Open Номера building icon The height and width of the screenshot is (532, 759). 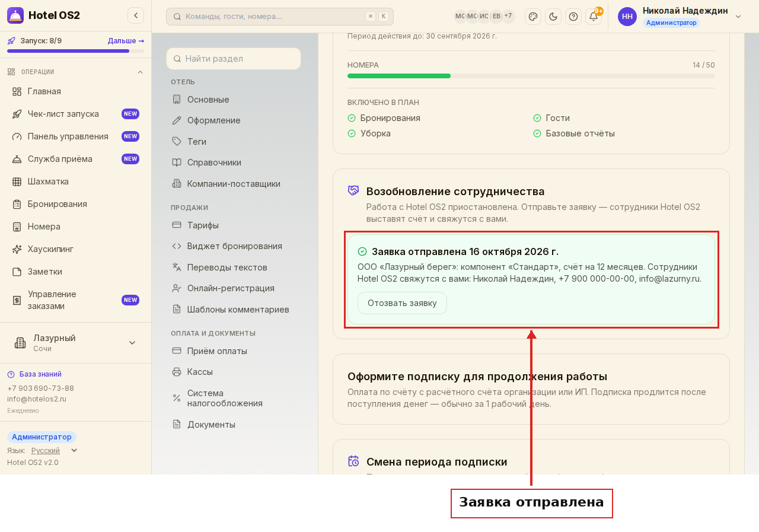[x=17, y=227]
